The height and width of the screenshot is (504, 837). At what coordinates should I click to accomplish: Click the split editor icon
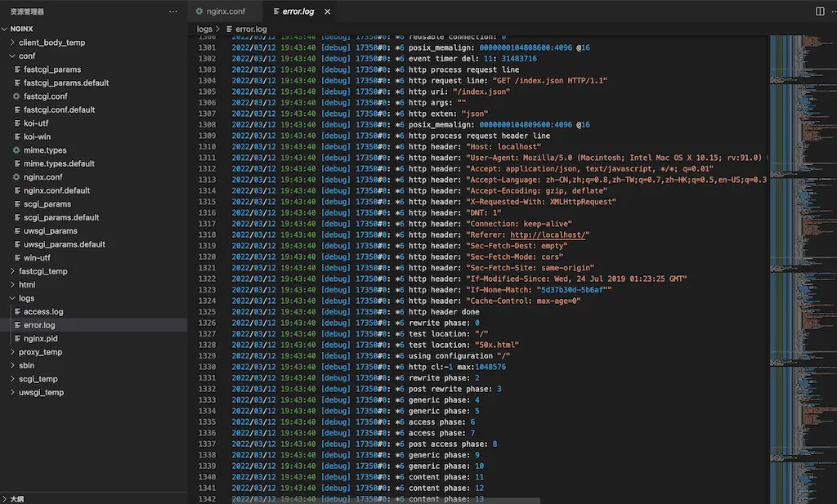820,11
